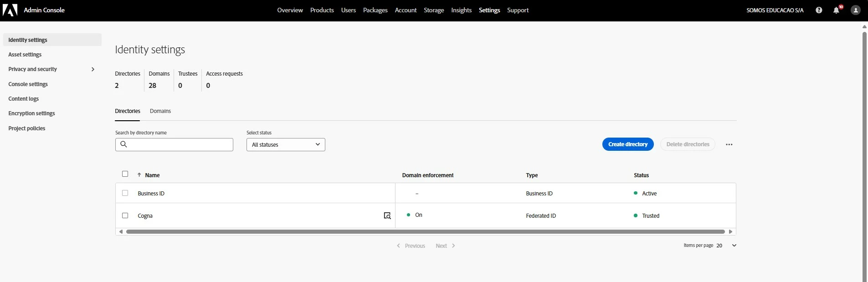Click the vertical page scrollbar
The height and width of the screenshot is (282, 868).
tap(864, 156)
